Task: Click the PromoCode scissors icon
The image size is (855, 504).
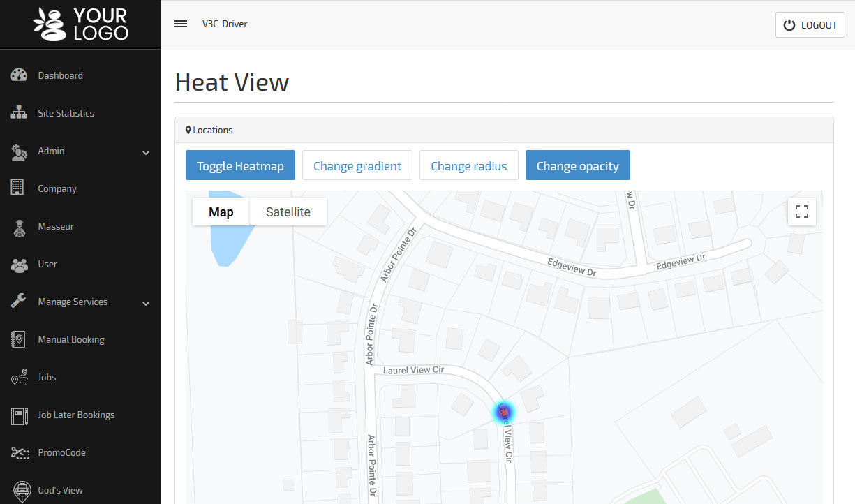Action: click(x=20, y=452)
